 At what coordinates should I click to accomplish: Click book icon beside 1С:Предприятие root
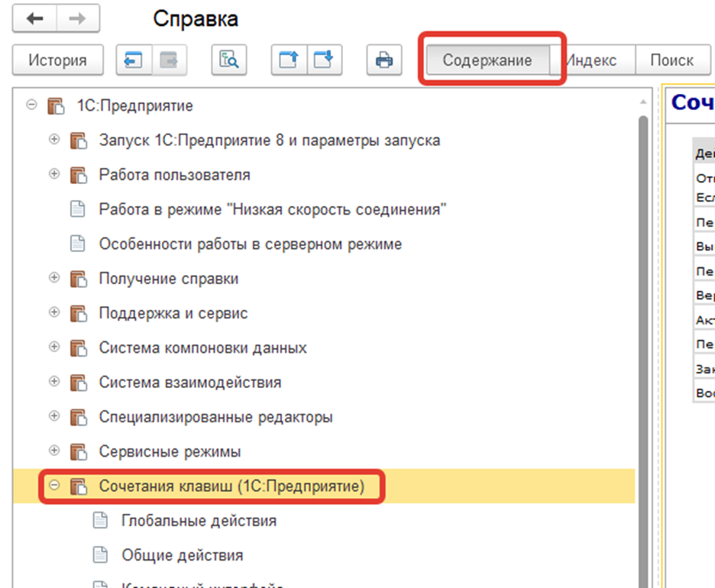tap(56, 105)
